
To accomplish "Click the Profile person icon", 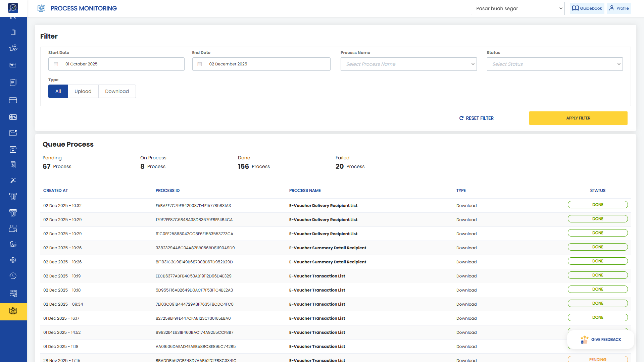I will (612, 8).
